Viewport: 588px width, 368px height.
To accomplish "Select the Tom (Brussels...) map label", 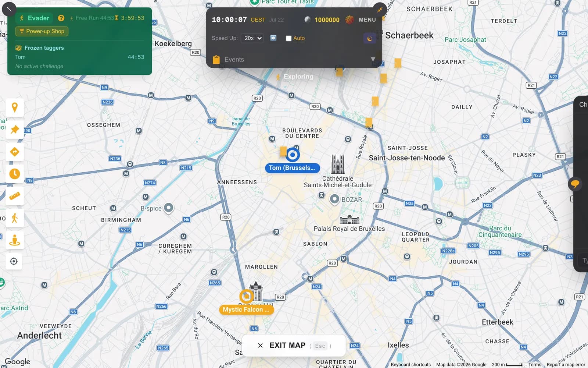I will pos(292,168).
